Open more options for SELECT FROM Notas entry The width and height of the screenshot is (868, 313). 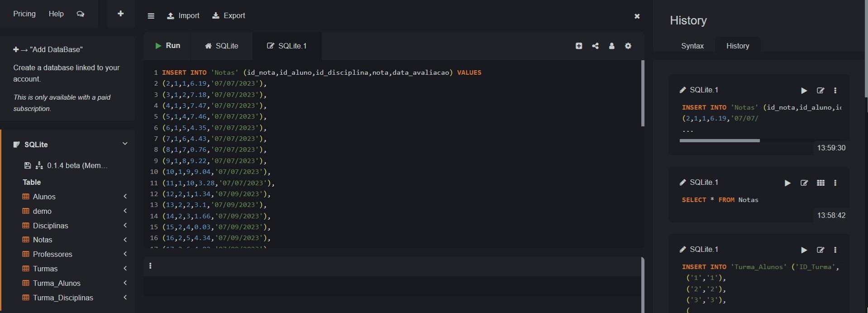point(835,183)
